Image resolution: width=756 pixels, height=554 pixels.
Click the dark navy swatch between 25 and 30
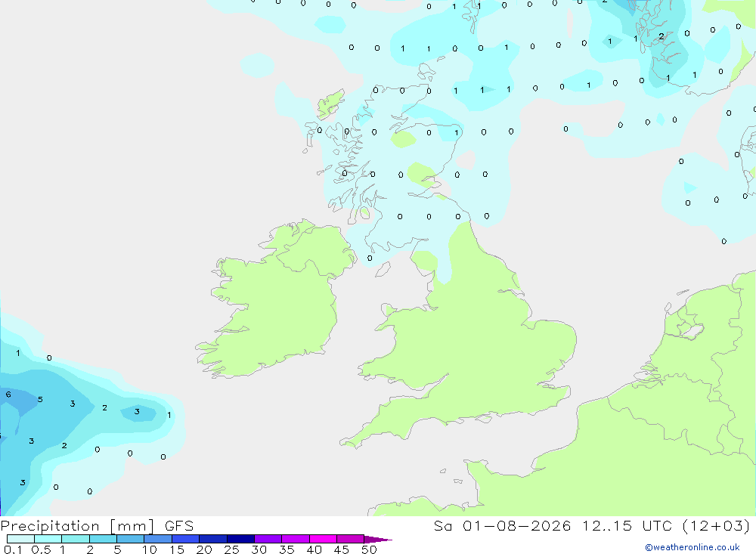pyautogui.click(x=240, y=539)
